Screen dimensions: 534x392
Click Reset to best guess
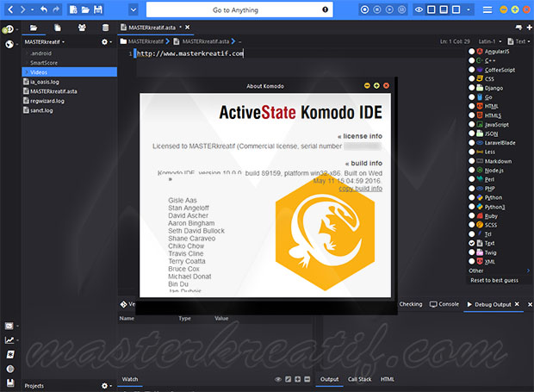tap(494, 280)
